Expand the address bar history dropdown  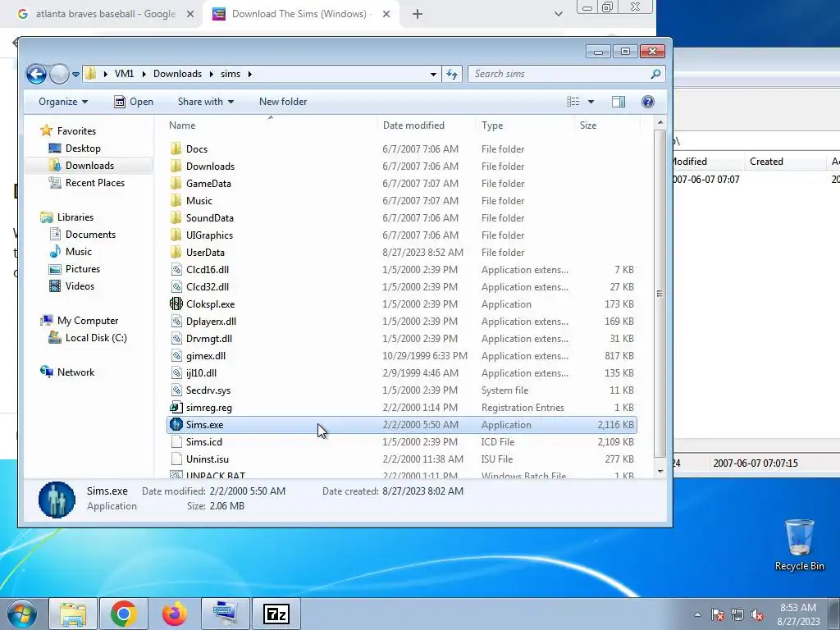433,74
